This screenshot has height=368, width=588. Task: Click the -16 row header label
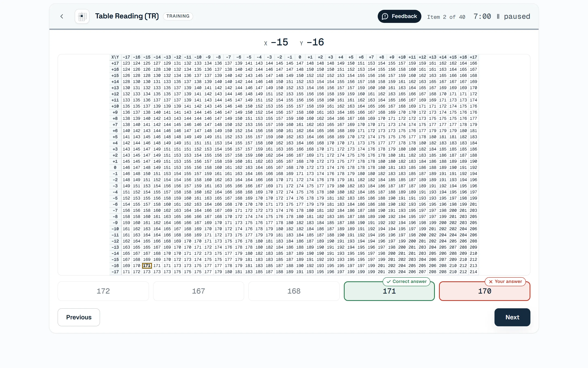[115, 266]
